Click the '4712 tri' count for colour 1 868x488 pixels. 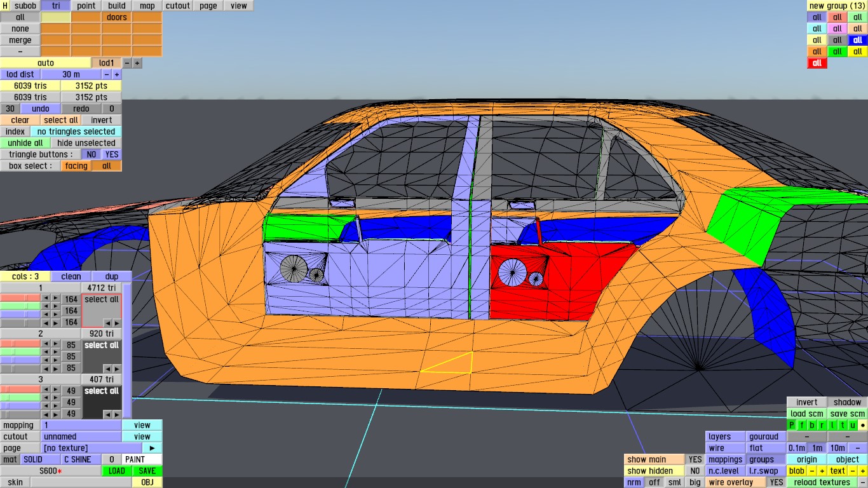102,288
